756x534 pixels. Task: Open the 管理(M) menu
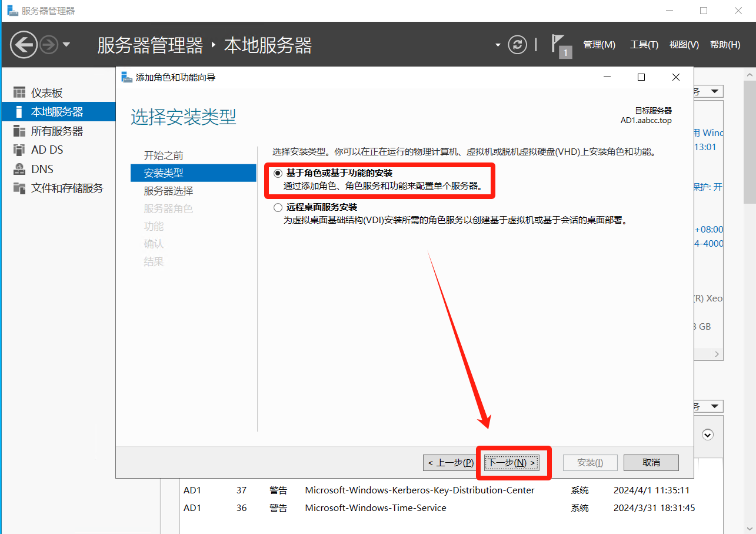tap(599, 45)
